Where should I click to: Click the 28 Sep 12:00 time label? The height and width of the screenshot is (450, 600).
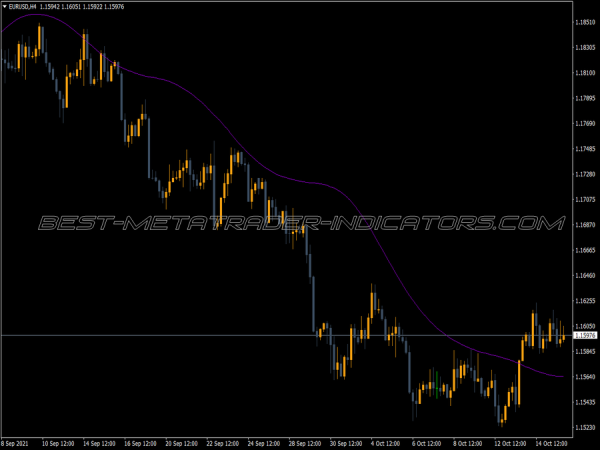[305, 443]
